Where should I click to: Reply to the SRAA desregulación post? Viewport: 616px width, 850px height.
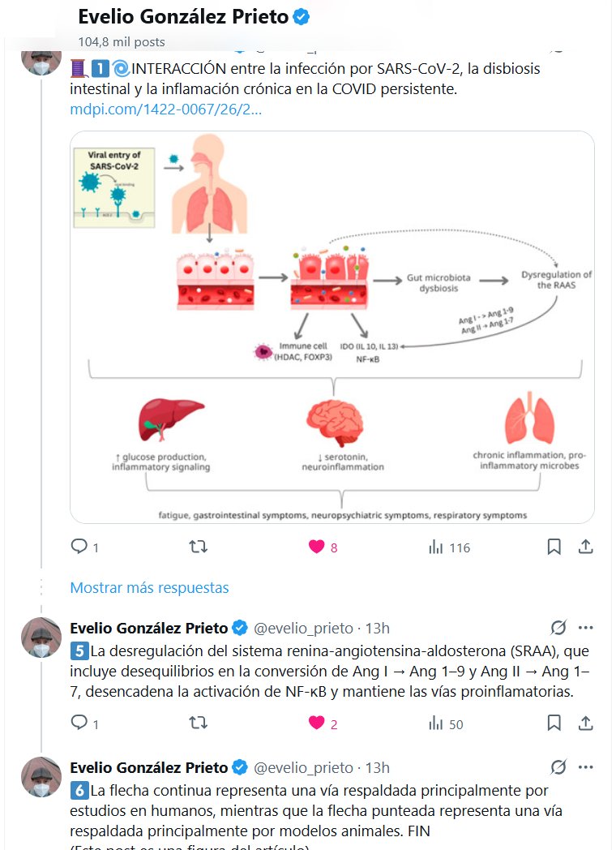tap(79, 723)
